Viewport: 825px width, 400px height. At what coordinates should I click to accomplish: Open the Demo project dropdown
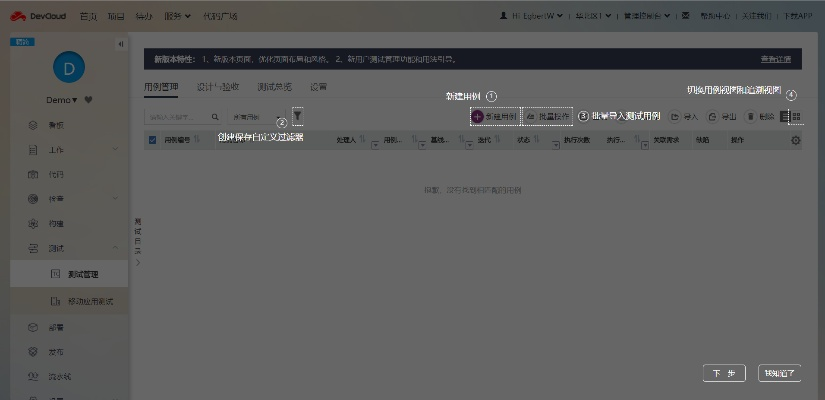(62, 100)
